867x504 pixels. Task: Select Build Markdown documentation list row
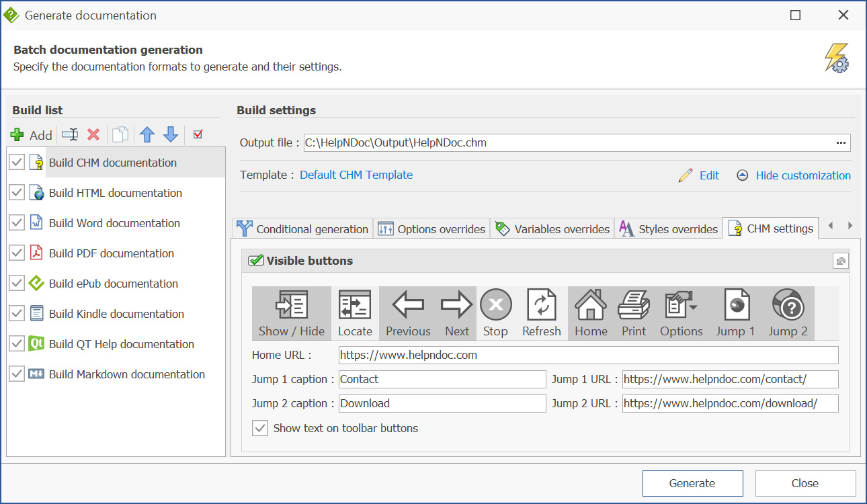coord(116,374)
